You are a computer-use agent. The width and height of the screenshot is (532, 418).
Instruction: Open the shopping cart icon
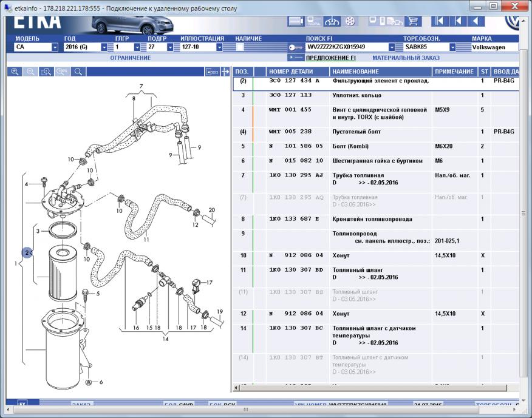click(x=413, y=21)
